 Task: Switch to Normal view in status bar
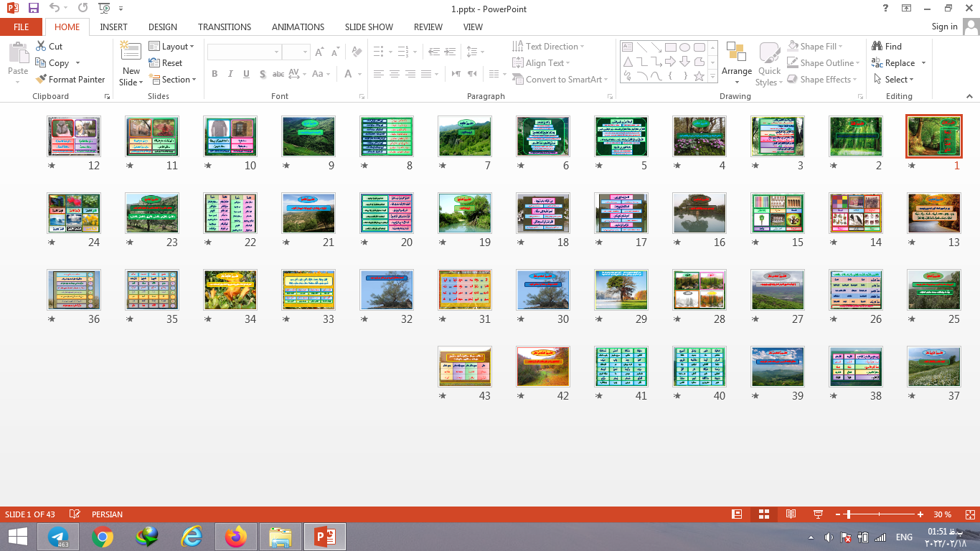pyautogui.click(x=736, y=514)
